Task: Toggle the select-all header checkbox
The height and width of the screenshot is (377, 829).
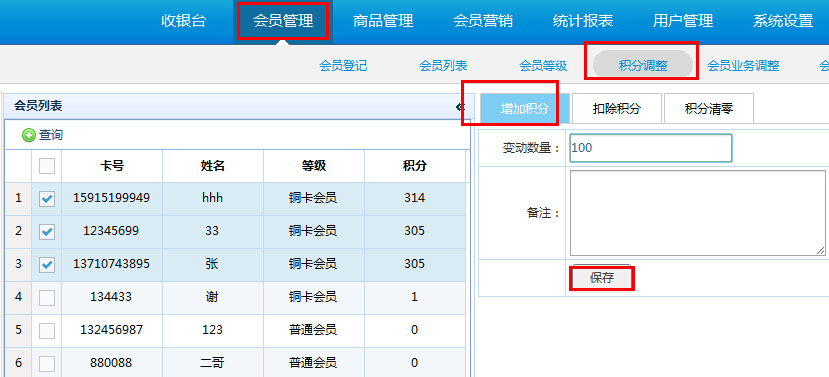Action: (x=47, y=167)
